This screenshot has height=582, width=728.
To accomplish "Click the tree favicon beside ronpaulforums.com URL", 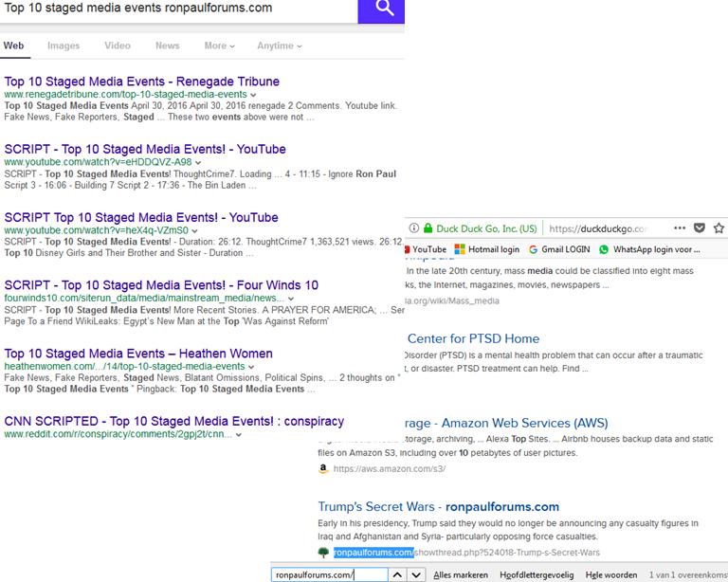I will pyautogui.click(x=323, y=553).
